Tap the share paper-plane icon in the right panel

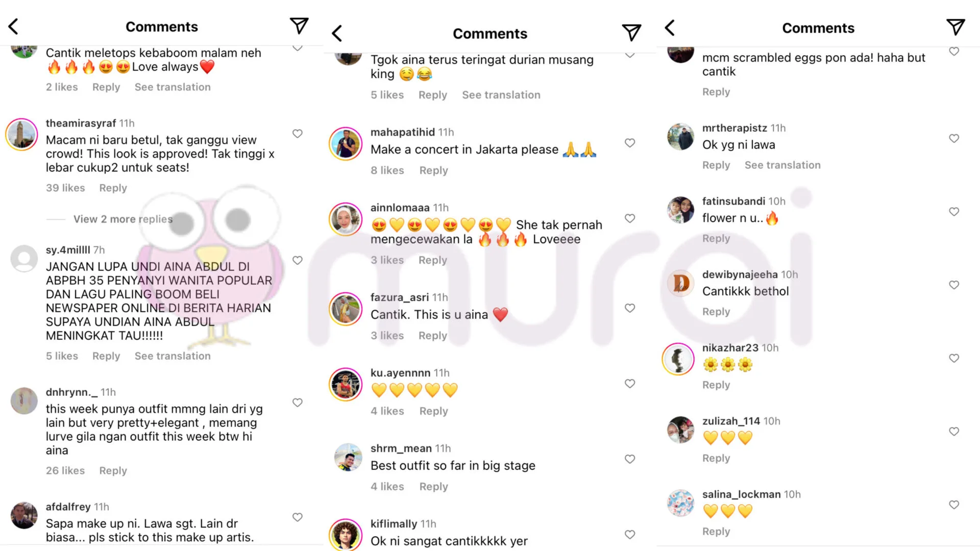point(955,27)
